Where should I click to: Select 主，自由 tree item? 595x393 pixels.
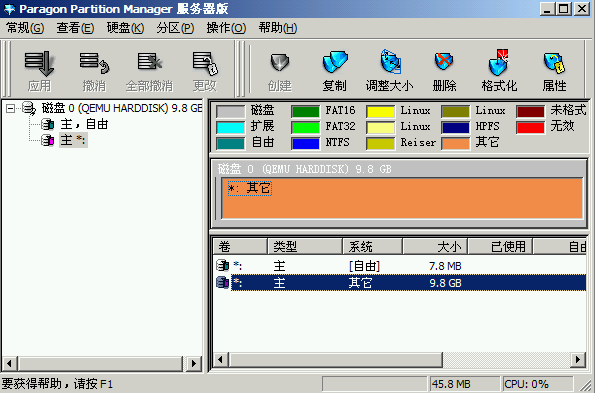click(x=84, y=124)
